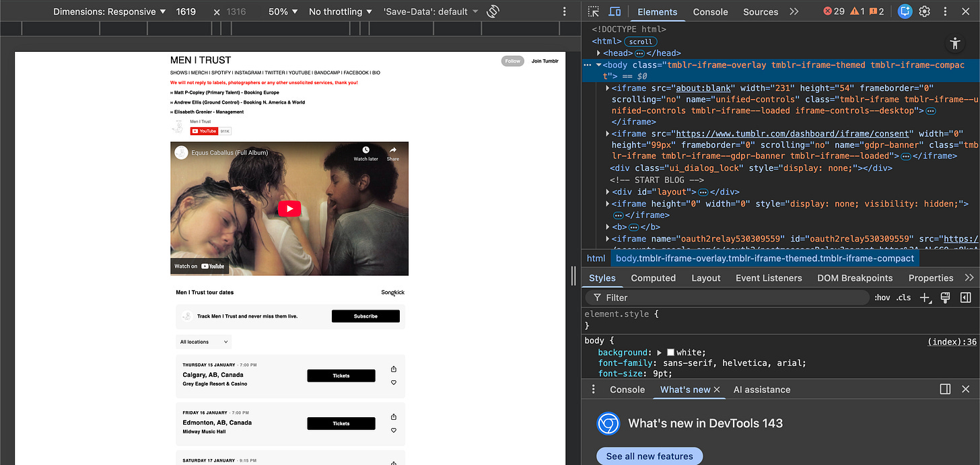Open the rendering emulation paintbrush icon
Screen dimensions: 980x465
click(x=945, y=297)
